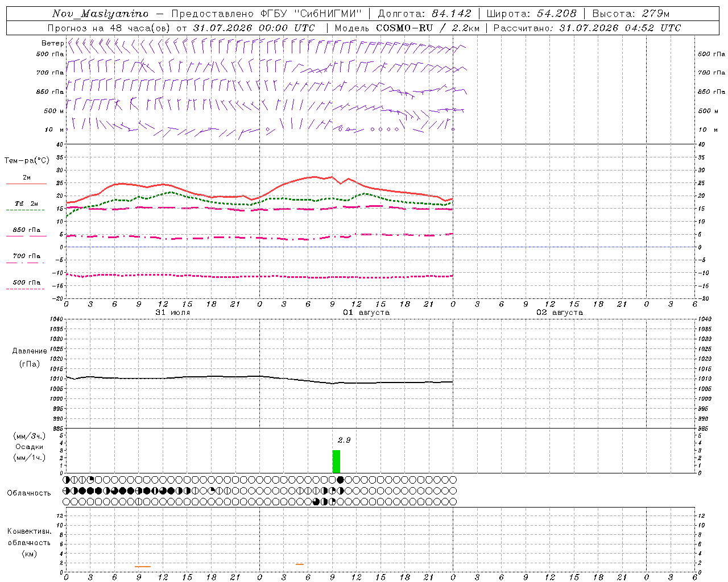This screenshot has height=582, width=728.
Task: Click the 500 гПа temperature legend label
Action: 26,282
